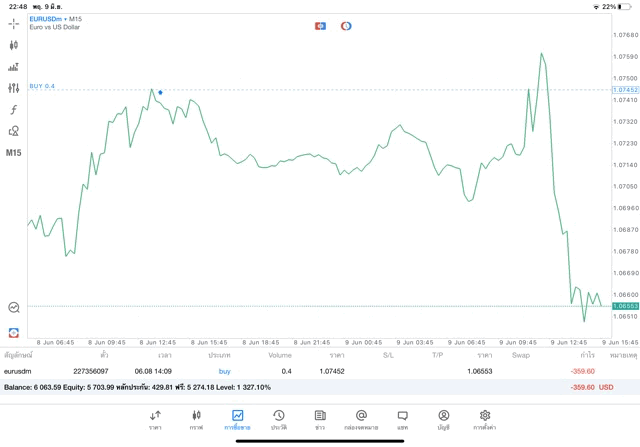Open indicators list with f icon
Image resolution: width=640 pixels, height=447 pixels.
coord(14,110)
